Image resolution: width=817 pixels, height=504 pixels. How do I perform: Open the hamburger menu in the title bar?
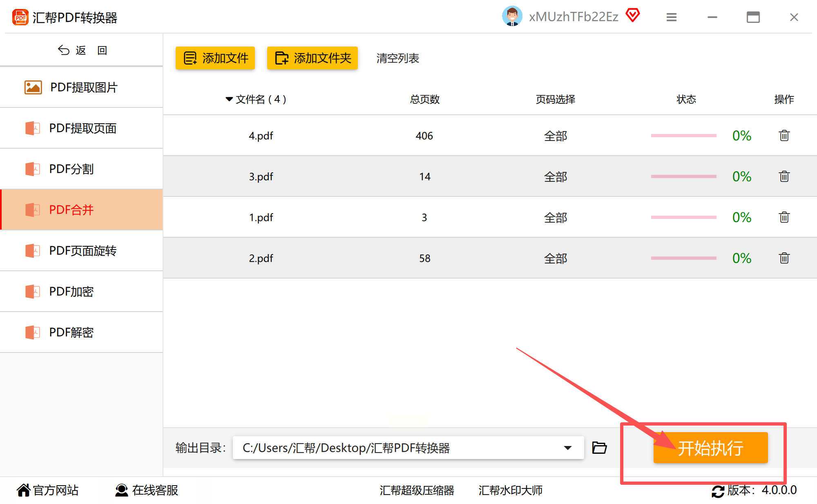672,17
